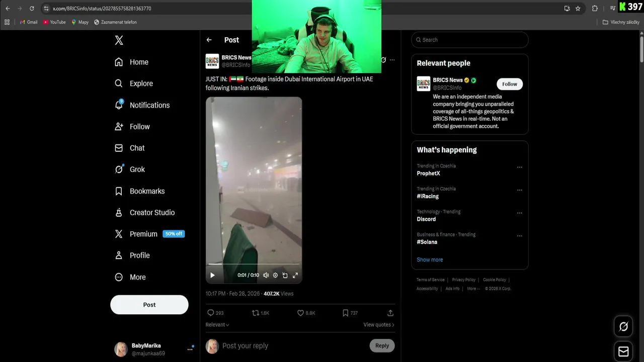
Task: Click Show more under What's happening
Action: [x=430, y=260]
